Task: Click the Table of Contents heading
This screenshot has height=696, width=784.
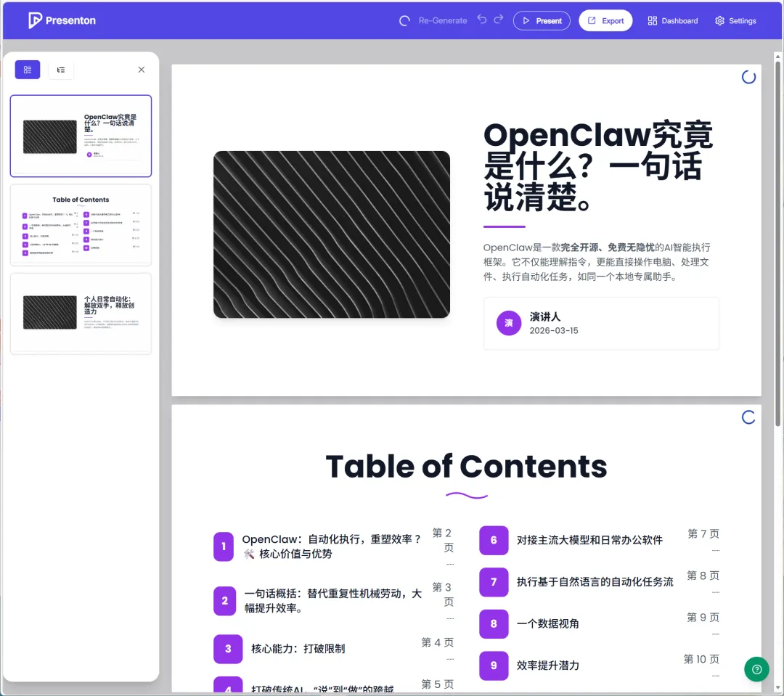Action: (467, 466)
